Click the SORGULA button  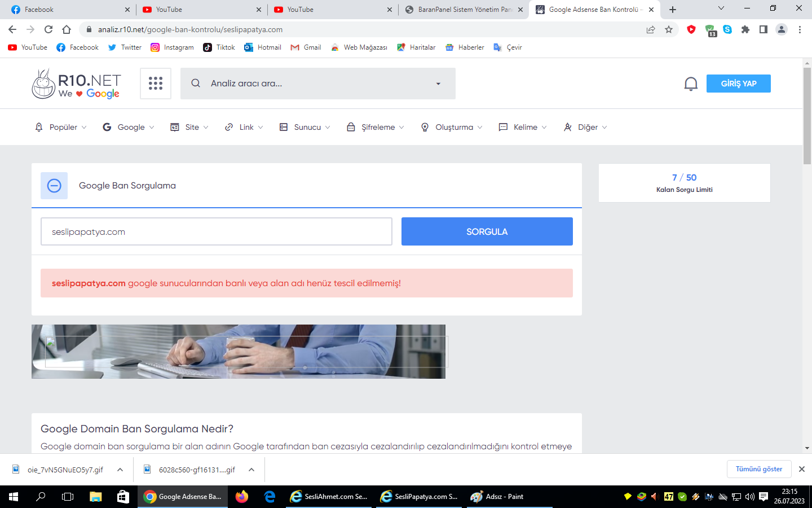pos(487,231)
